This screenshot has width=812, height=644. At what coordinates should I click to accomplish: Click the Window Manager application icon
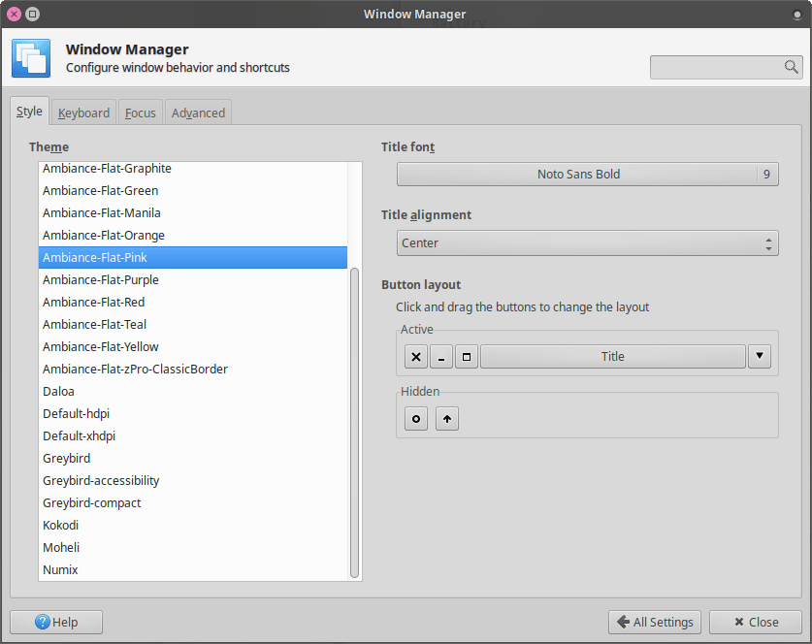click(31, 58)
